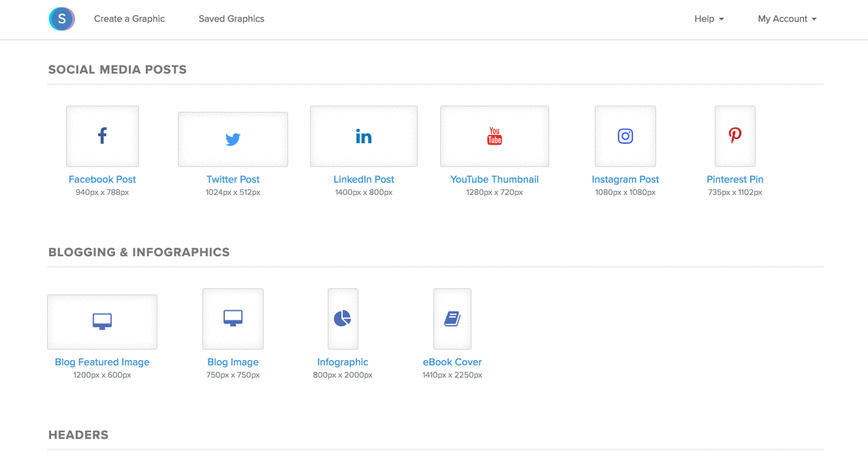Screen dimensions: 868x456
Task: Pick the Blog Image monitor icon
Action: point(233,319)
